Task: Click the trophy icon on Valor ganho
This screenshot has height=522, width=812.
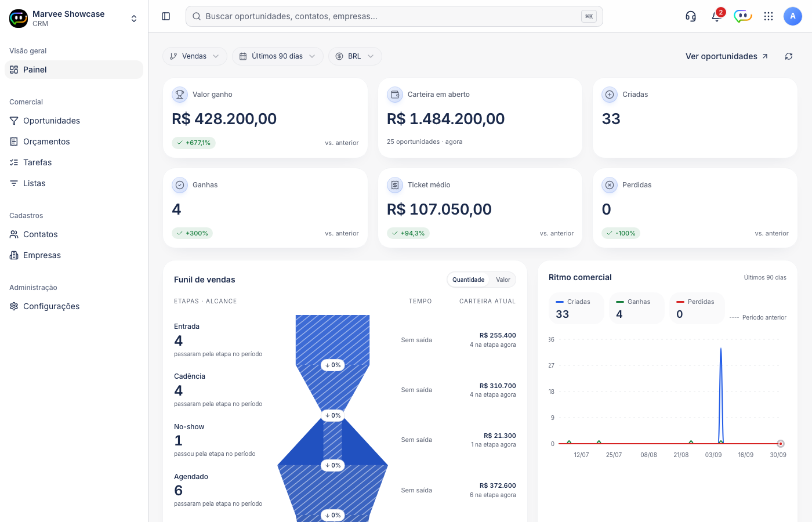Action: pos(180,95)
